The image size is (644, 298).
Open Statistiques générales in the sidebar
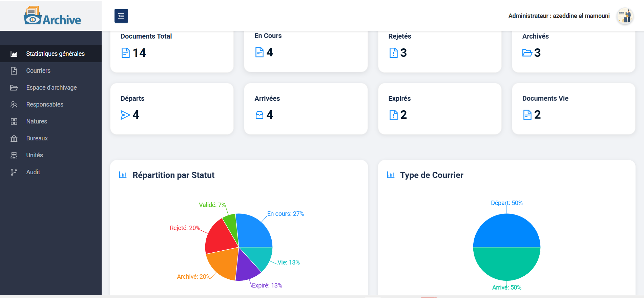tap(55, 54)
